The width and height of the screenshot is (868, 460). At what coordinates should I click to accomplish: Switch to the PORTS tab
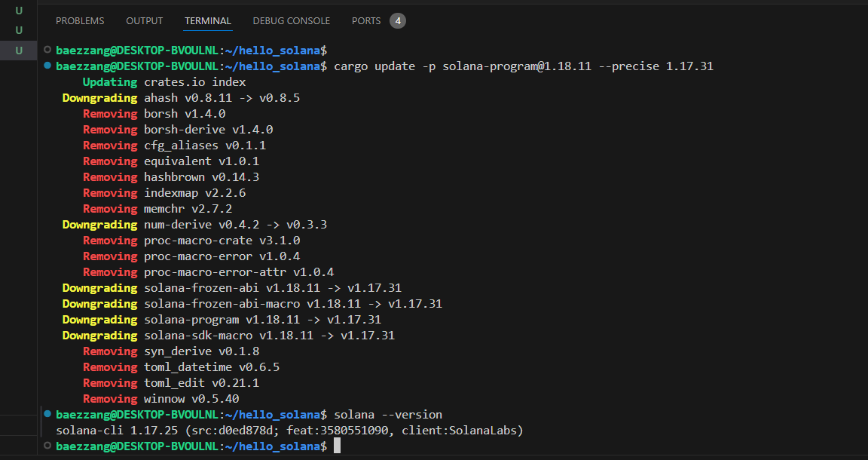[366, 21]
